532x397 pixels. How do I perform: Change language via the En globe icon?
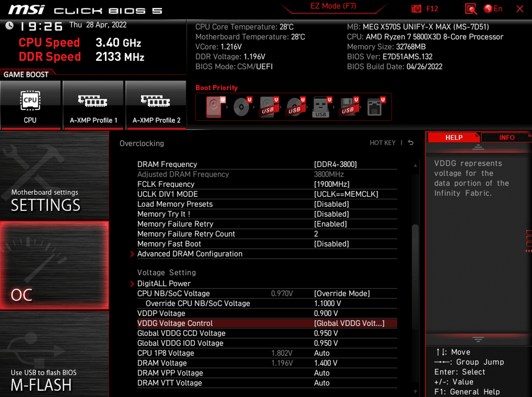(x=493, y=9)
